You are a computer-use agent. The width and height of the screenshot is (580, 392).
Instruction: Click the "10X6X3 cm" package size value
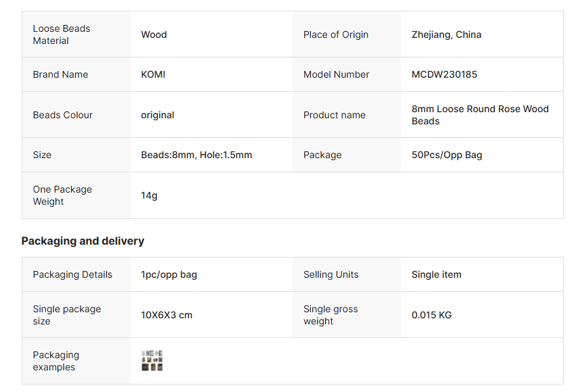(x=166, y=315)
